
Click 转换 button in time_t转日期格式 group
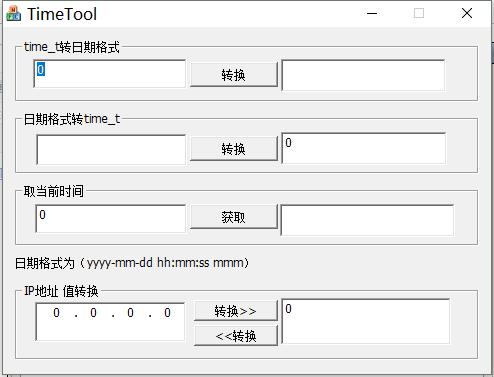234,75
